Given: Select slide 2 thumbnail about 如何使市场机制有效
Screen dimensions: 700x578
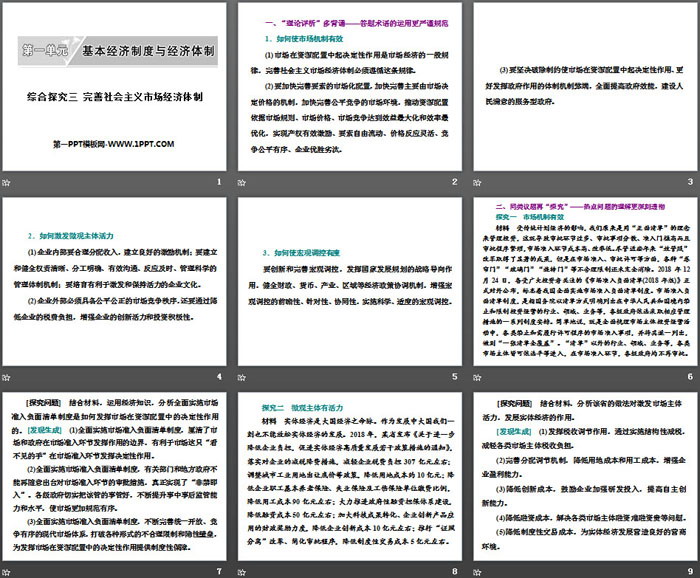Looking at the screenshot, I should [x=350, y=87].
